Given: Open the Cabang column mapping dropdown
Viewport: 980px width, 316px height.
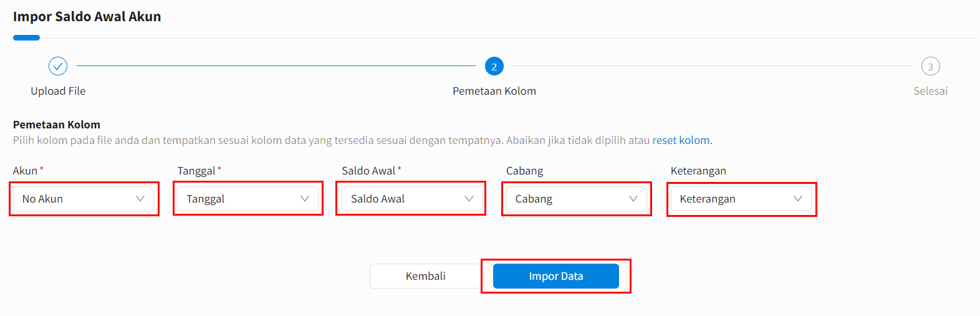Looking at the screenshot, I should tap(577, 199).
